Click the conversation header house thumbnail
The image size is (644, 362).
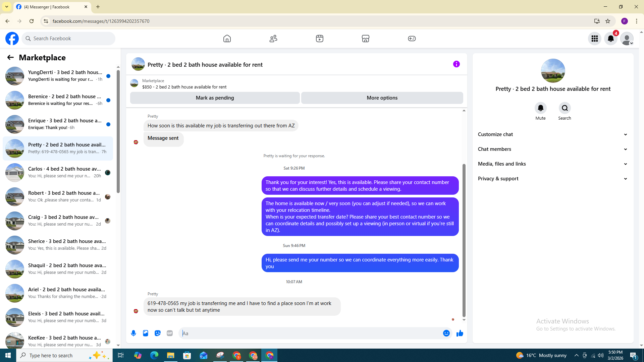(x=138, y=64)
